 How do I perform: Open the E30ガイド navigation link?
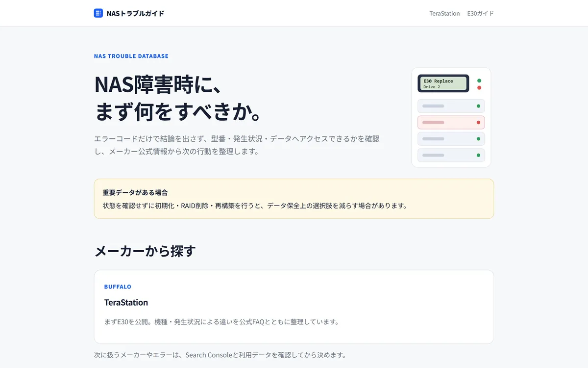[480, 13]
